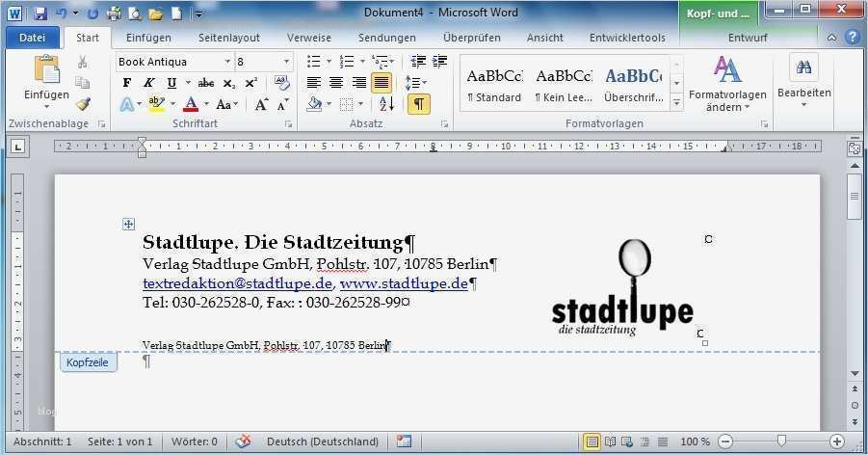This screenshot has height=455, width=868.
Task: Click the Cut scissors icon
Action: pos(83,62)
